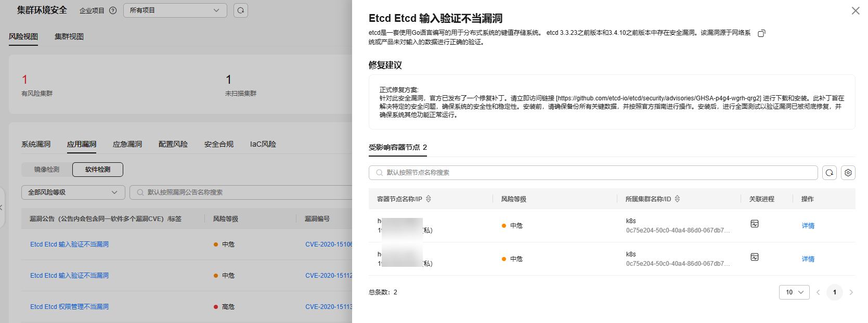
Task: Click 中危 risk level in first node row
Action: (x=512, y=226)
